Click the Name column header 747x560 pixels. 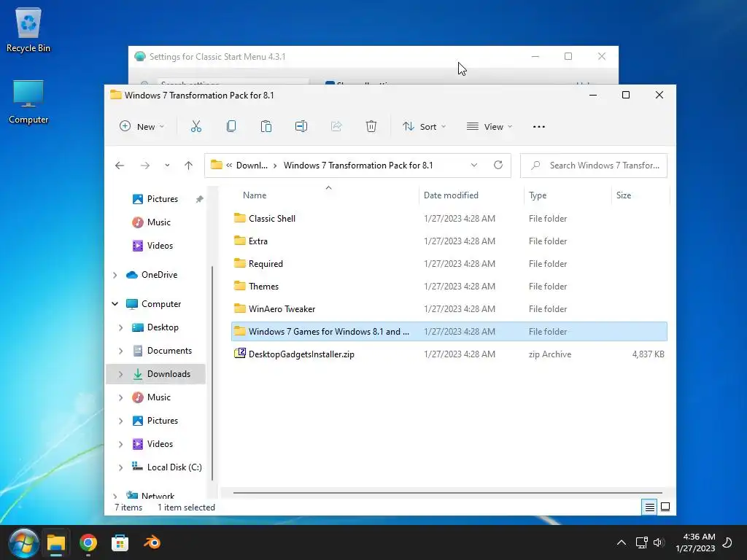pos(255,195)
